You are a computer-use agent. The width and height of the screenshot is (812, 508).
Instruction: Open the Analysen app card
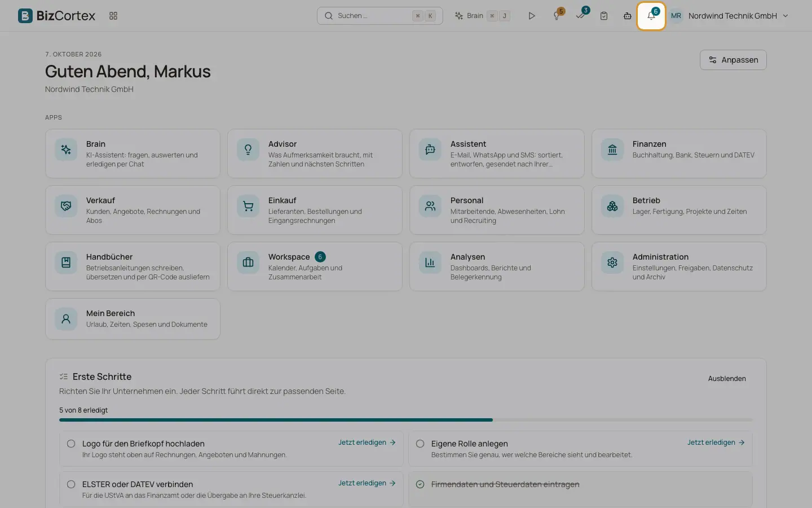point(497,266)
